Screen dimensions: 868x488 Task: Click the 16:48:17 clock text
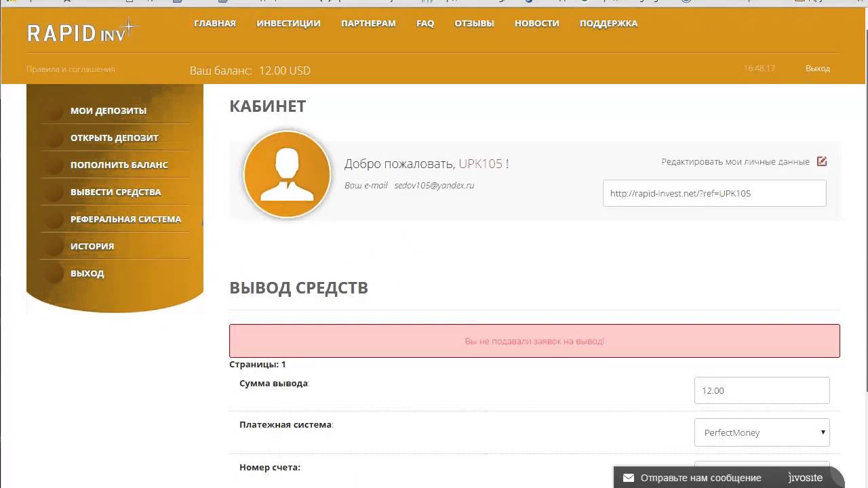click(759, 68)
